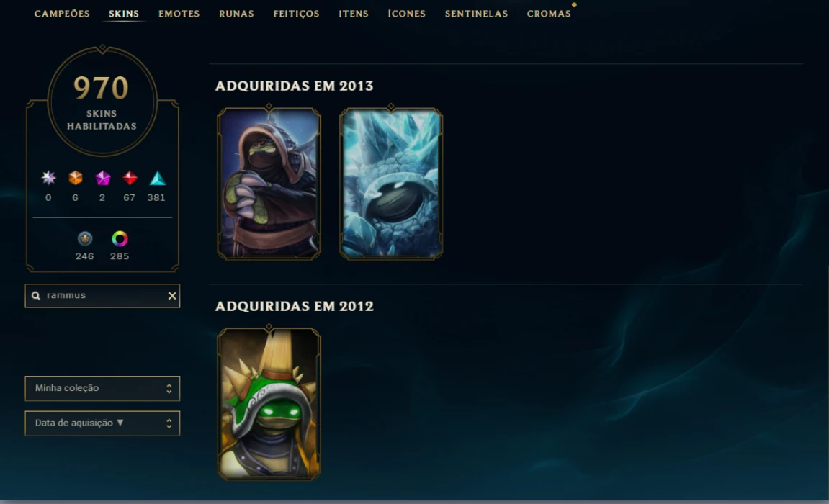The image size is (829, 504).
Task: Switch to the Campeões tab
Action: tap(62, 14)
